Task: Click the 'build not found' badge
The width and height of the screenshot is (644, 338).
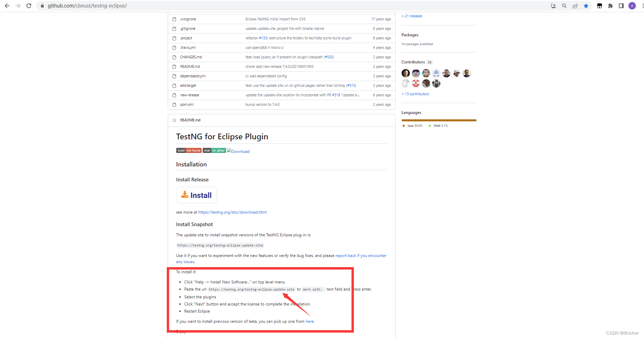Action: (x=189, y=151)
